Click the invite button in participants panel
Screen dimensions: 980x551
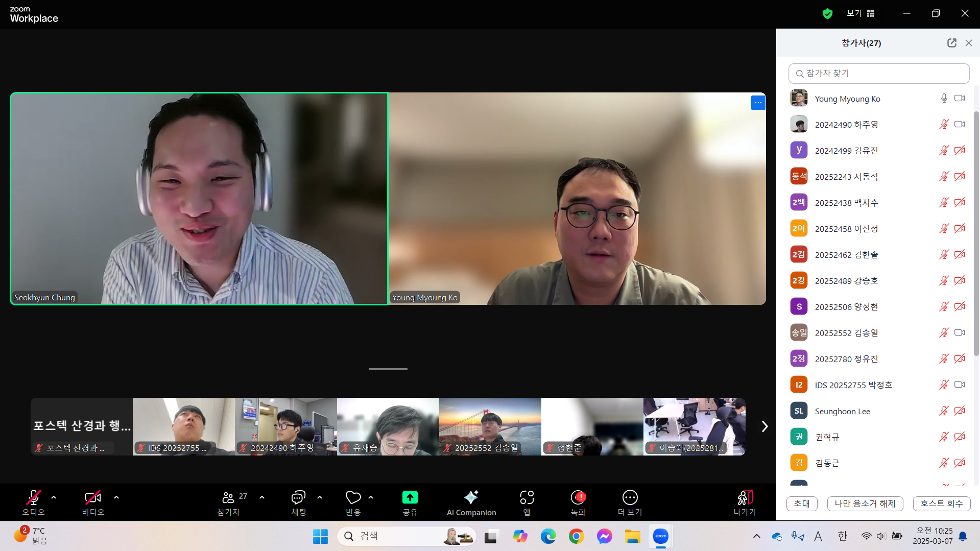pyautogui.click(x=802, y=504)
